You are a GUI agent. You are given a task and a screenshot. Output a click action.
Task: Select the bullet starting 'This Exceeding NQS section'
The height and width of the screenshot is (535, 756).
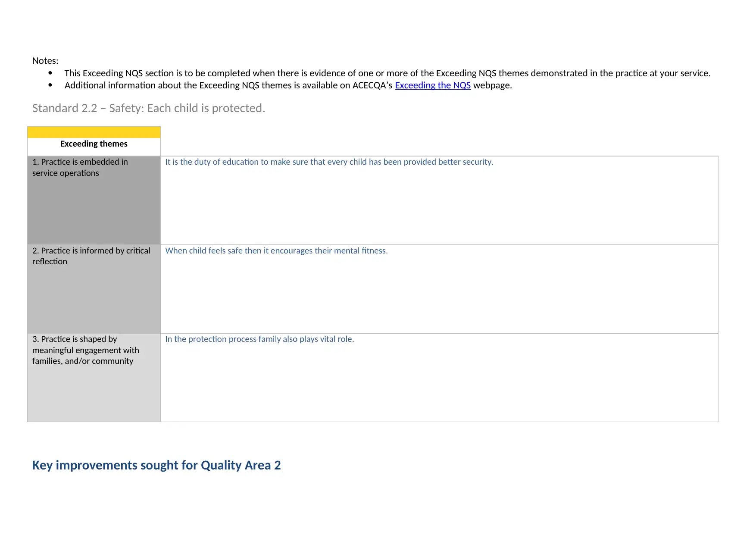click(x=387, y=73)
